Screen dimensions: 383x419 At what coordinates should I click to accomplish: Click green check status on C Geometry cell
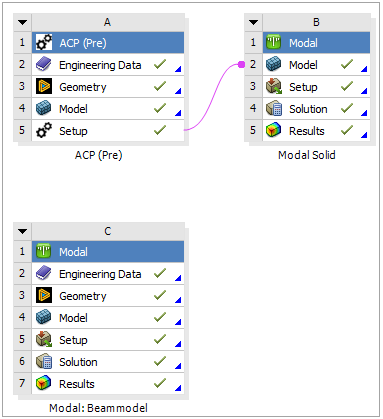click(x=160, y=295)
